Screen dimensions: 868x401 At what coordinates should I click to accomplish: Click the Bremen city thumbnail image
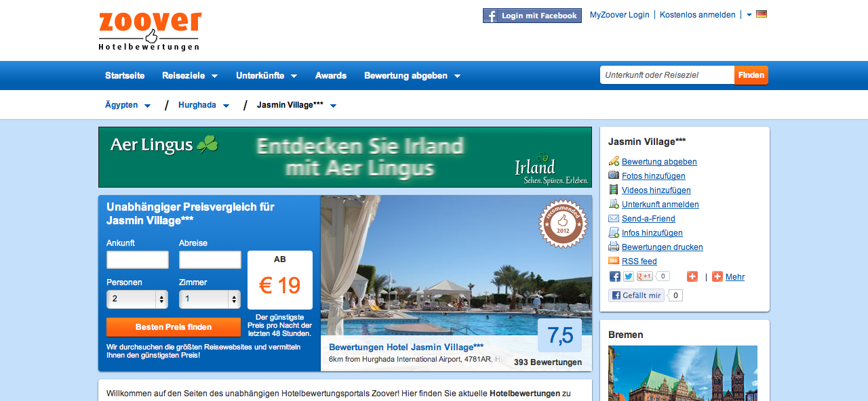682,373
